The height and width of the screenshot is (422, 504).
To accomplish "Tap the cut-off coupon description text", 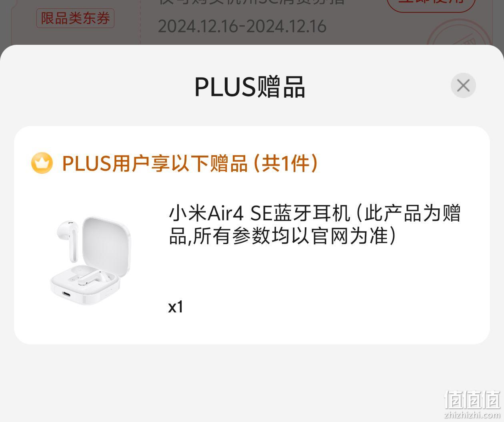I will [x=252, y=2].
